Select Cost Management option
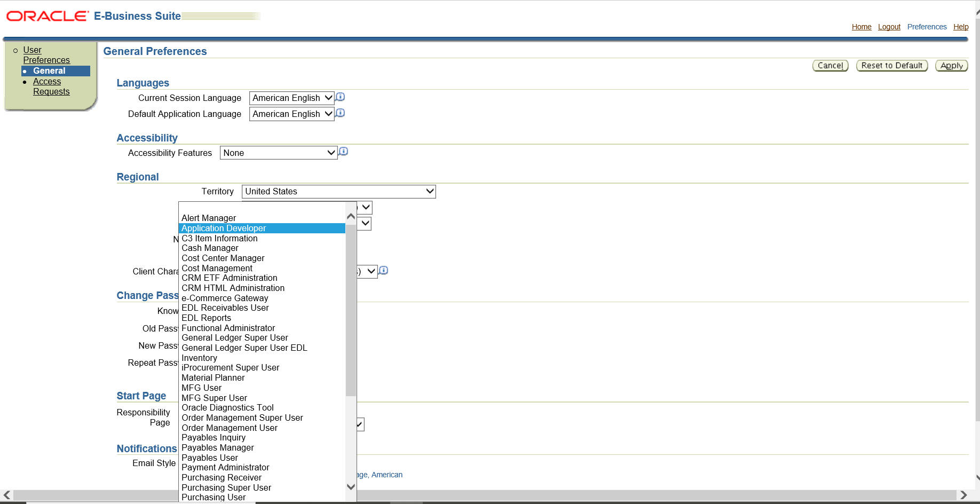Screen dimensions: 980x504 (x=262, y=269)
